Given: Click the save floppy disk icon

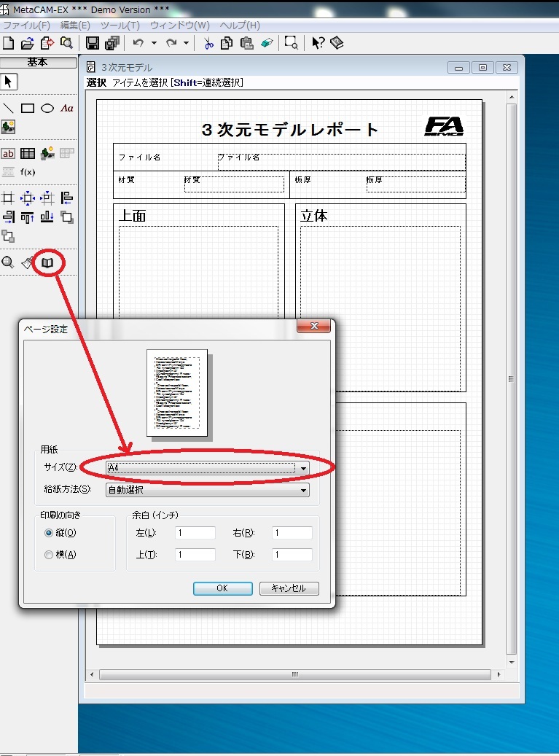Looking at the screenshot, I should point(93,43).
